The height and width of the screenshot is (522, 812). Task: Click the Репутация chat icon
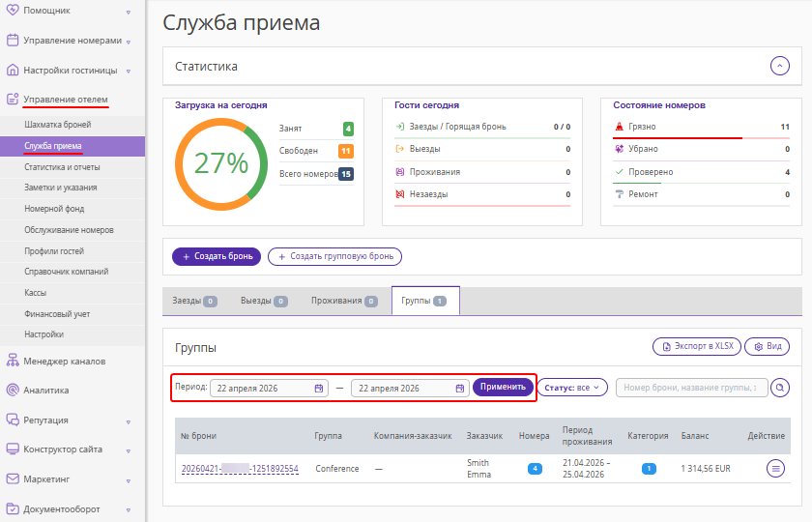13,420
